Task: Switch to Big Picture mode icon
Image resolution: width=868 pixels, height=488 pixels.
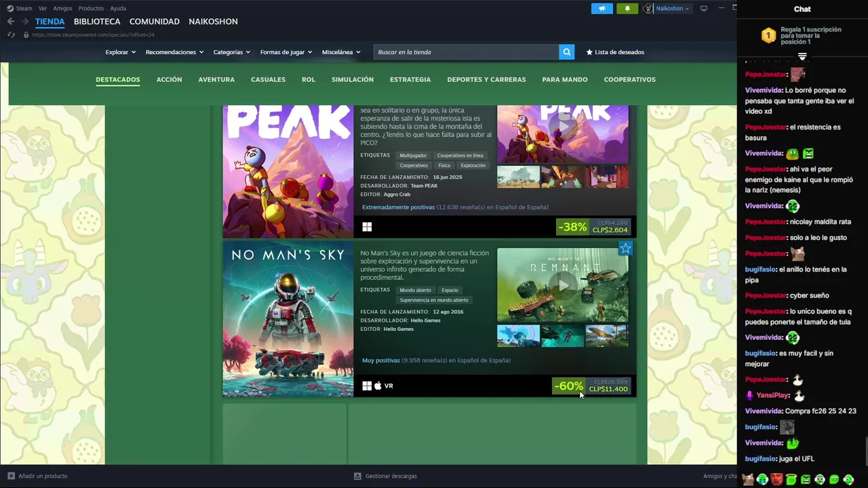Action: coord(704,8)
